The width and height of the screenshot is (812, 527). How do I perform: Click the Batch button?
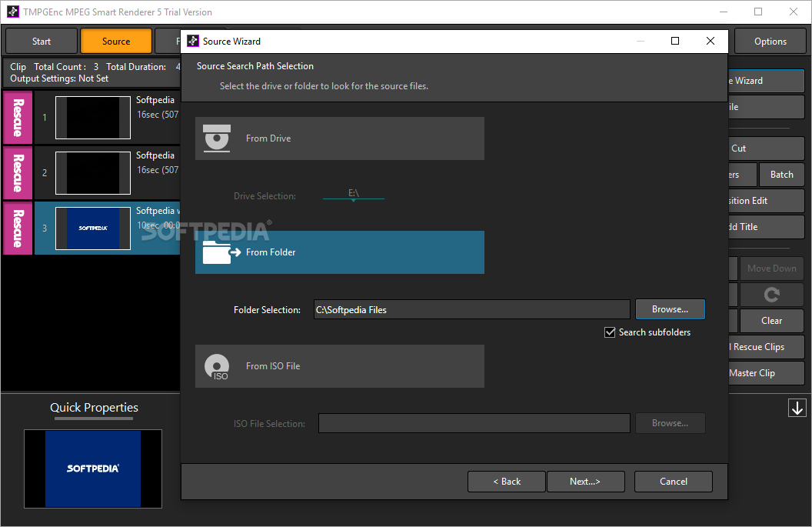point(781,175)
